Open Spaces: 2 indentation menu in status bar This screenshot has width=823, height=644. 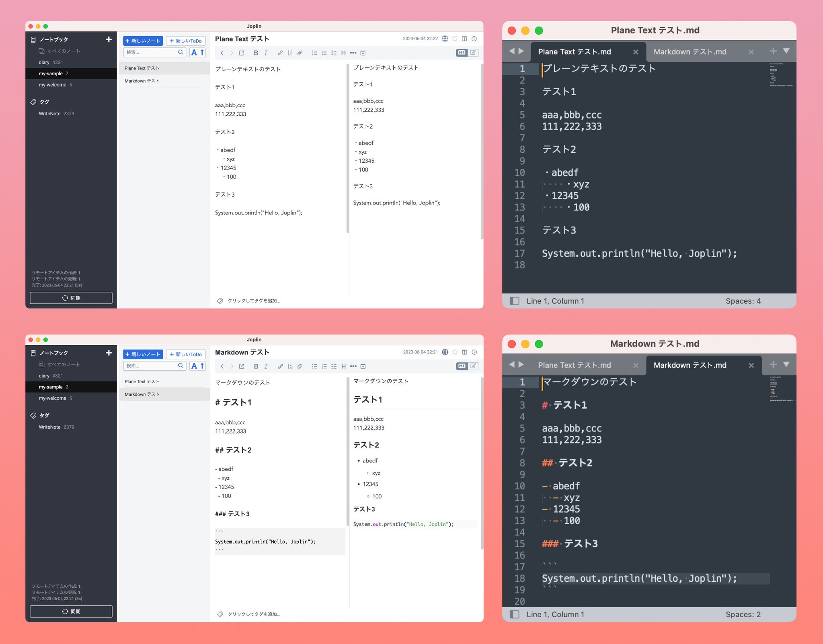[x=743, y=614]
